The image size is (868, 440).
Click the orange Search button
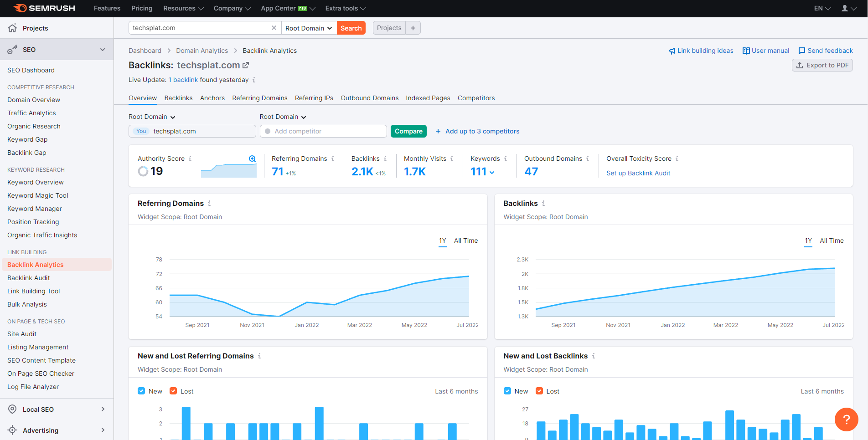[351, 28]
